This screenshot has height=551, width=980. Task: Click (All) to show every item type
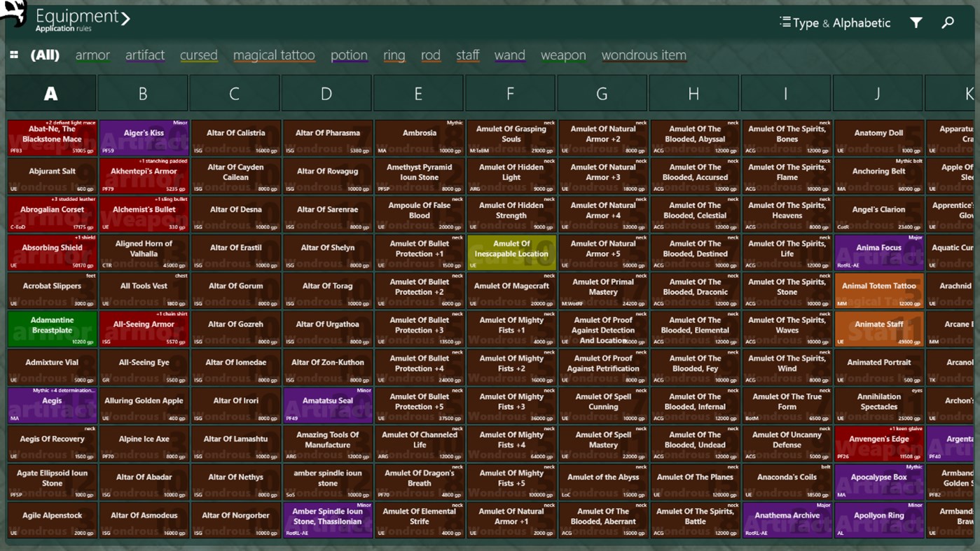pyautogui.click(x=45, y=55)
